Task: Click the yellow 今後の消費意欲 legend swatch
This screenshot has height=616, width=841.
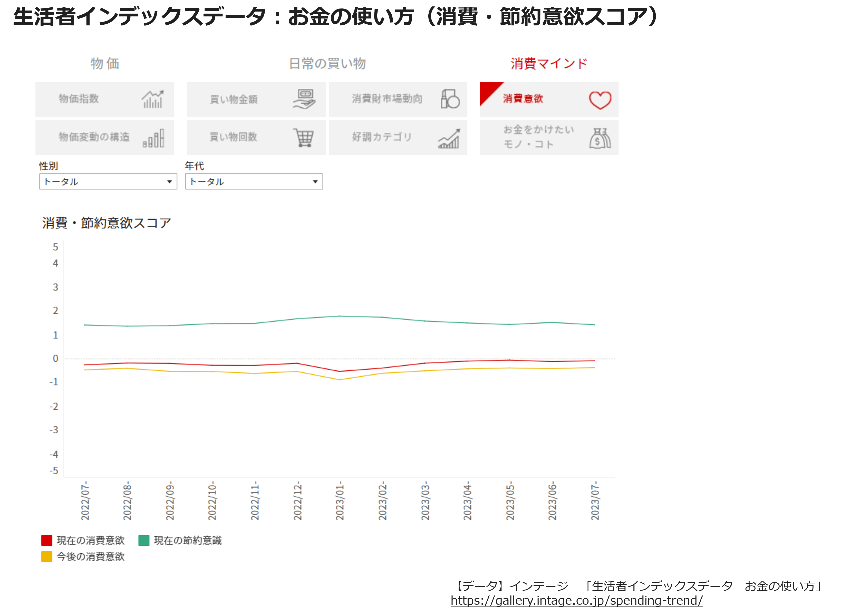Action: pos(47,556)
